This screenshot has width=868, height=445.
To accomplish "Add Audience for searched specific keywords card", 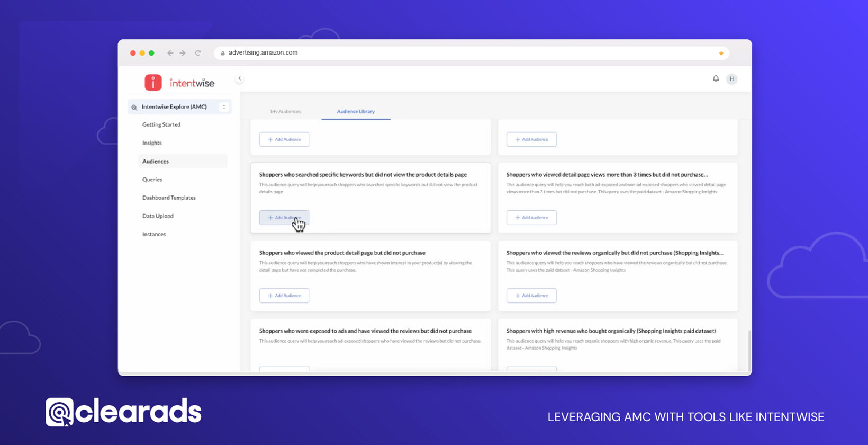I will (x=284, y=218).
